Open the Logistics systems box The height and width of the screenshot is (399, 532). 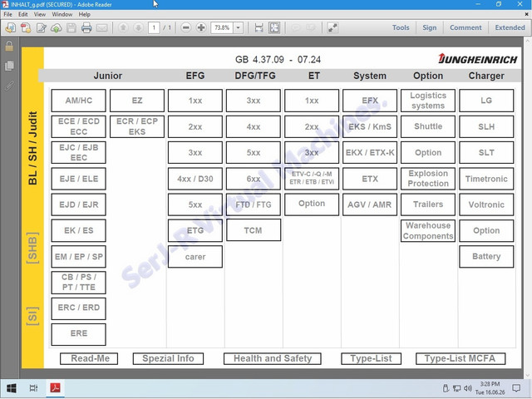click(428, 101)
